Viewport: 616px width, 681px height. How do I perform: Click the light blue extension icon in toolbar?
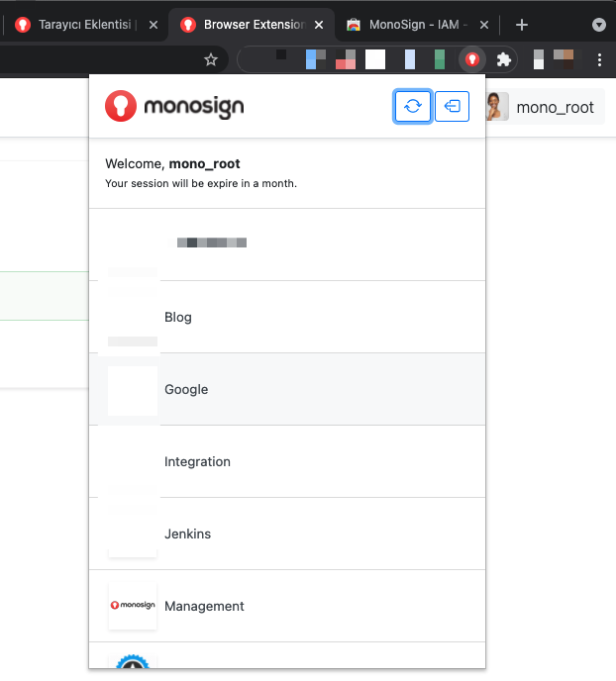point(410,59)
